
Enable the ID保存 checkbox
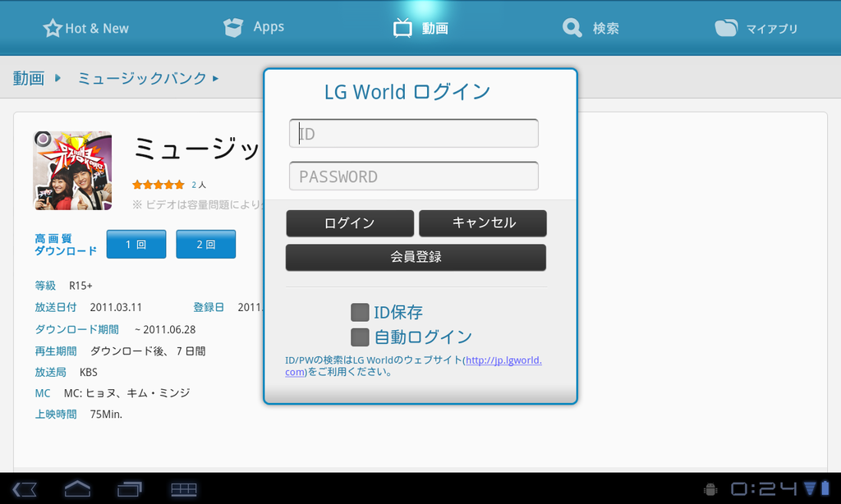tap(360, 312)
